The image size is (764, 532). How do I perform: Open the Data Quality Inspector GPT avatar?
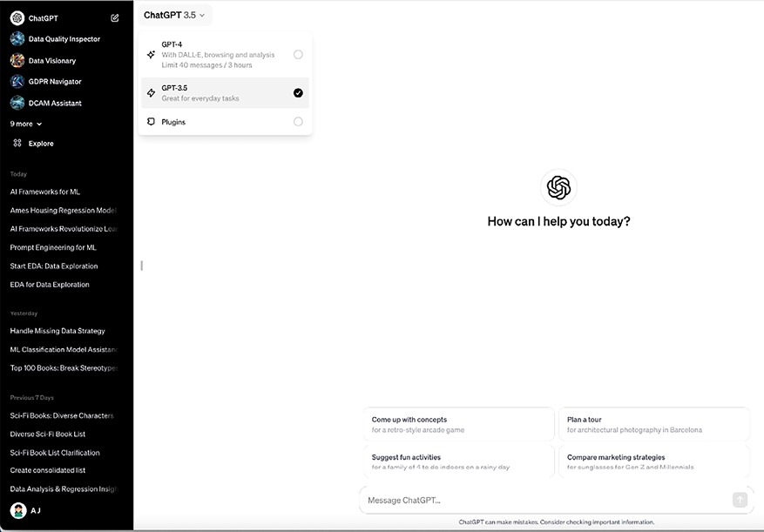tap(17, 39)
